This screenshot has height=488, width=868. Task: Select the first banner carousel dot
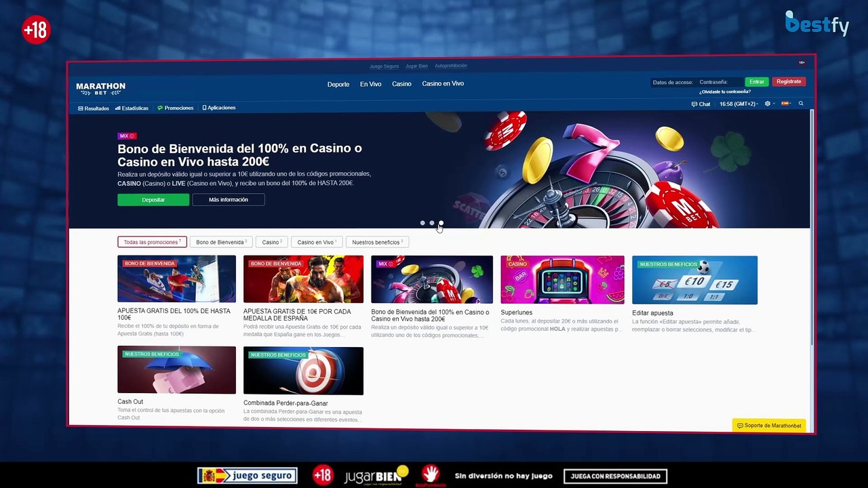[x=422, y=223]
